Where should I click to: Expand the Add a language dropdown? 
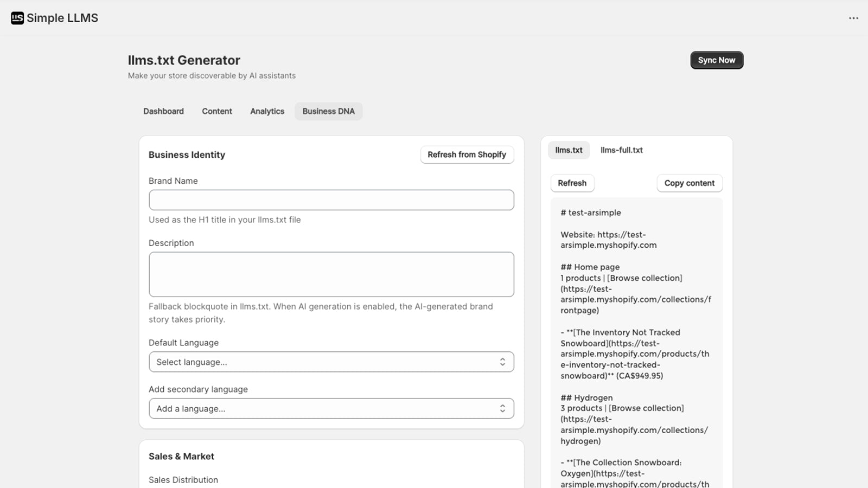(x=325, y=408)
